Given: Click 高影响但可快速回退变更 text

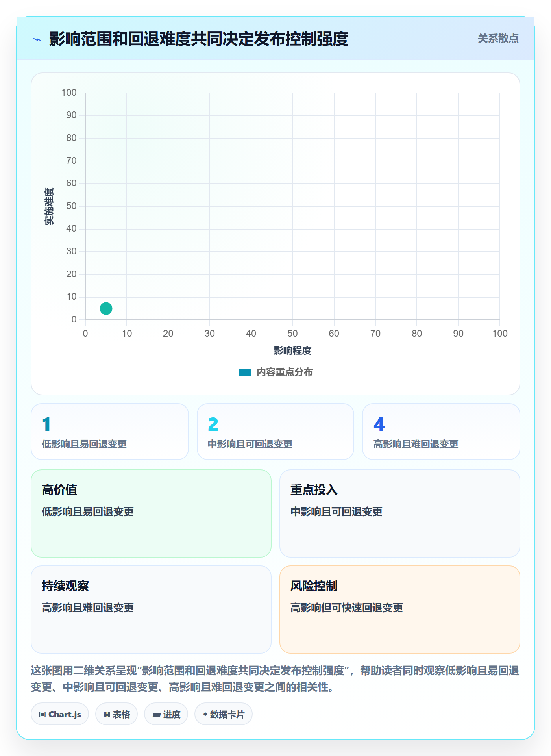Looking at the screenshot, I should (x=347, y=608).
